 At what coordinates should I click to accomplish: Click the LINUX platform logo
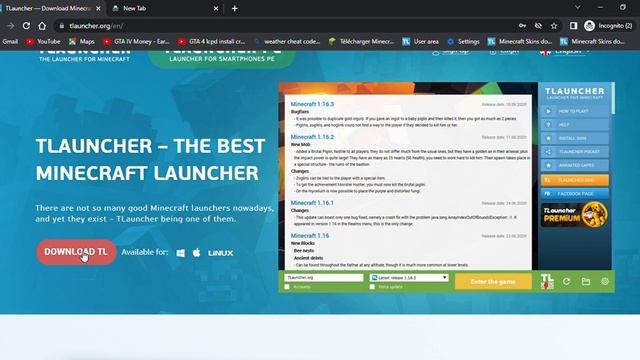[220, 253]
